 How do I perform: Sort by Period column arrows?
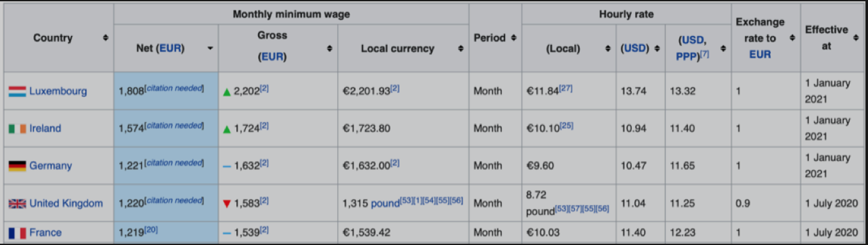514,38
